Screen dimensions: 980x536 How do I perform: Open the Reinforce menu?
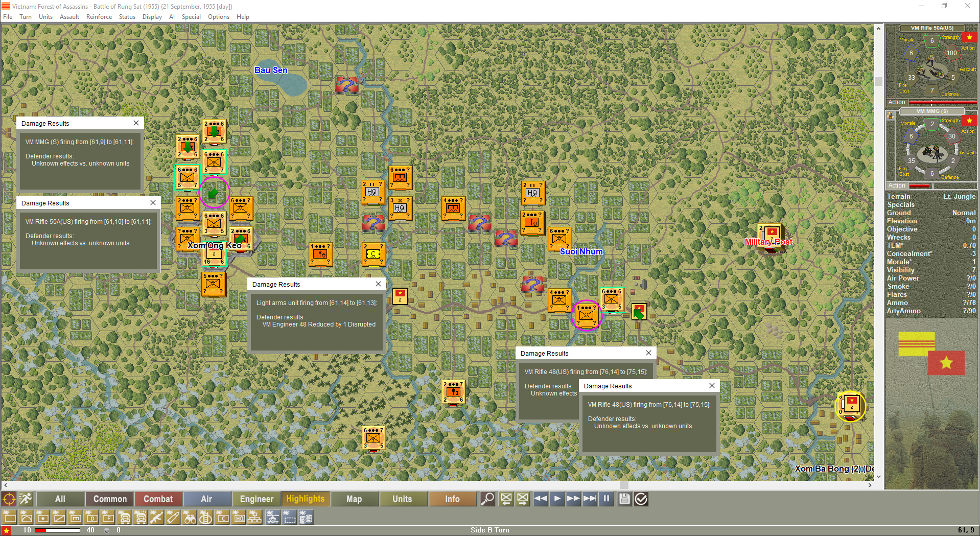[99, 17]
